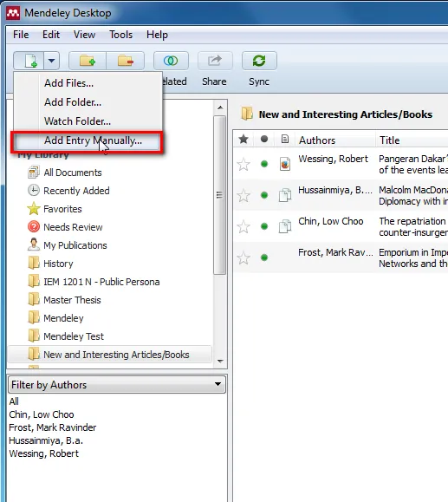Open the Filter by Authors dropdown
This screenshot has width=448, height=502.
point(117,384)
